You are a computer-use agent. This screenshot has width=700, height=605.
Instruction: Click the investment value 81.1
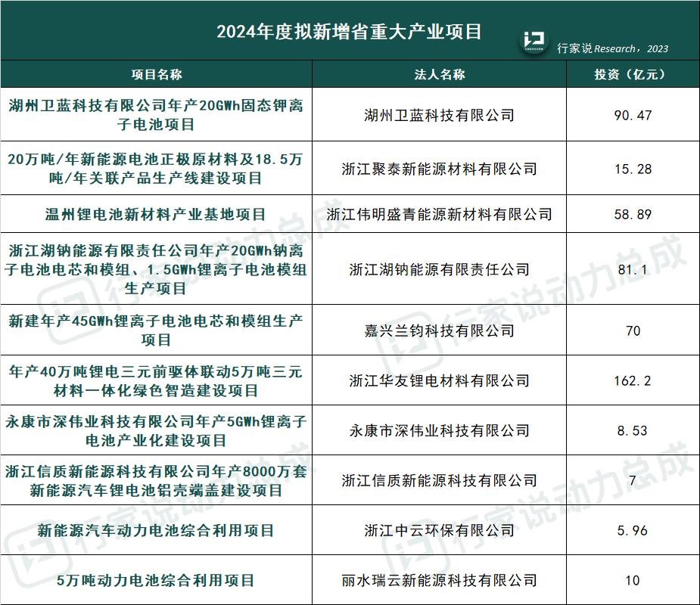(633, 269)
